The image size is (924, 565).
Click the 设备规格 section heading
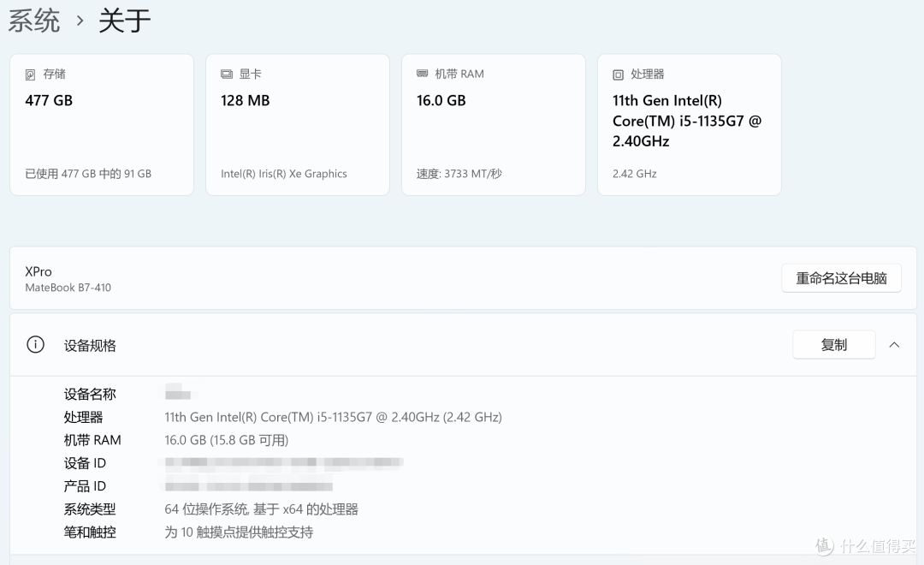point(90,346)
